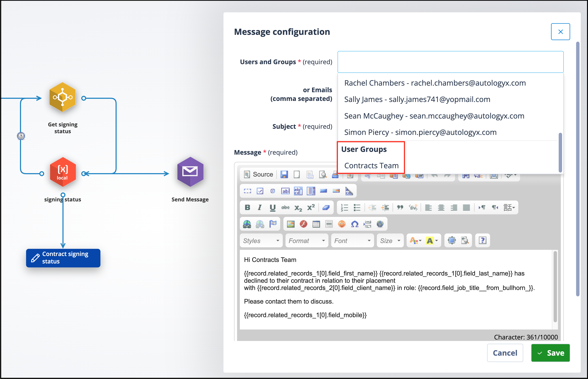Toggle Show Blocks in editor

point(465,240)
